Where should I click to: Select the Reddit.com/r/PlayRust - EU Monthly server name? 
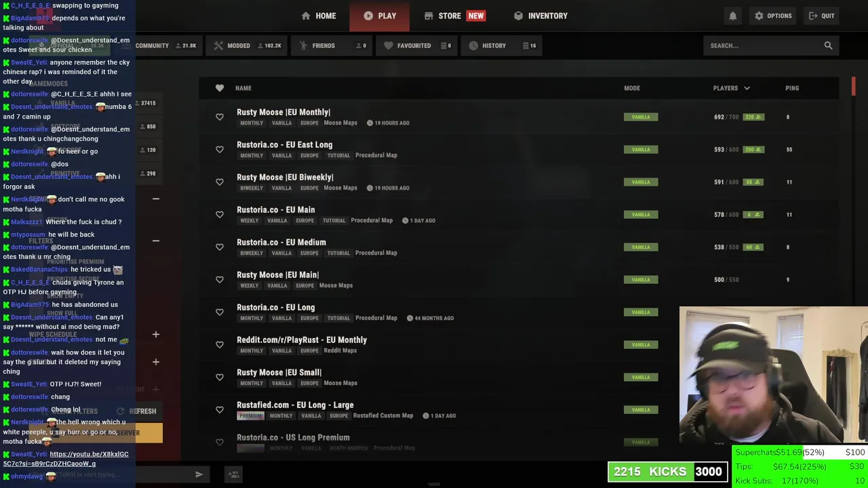point(302,340)
